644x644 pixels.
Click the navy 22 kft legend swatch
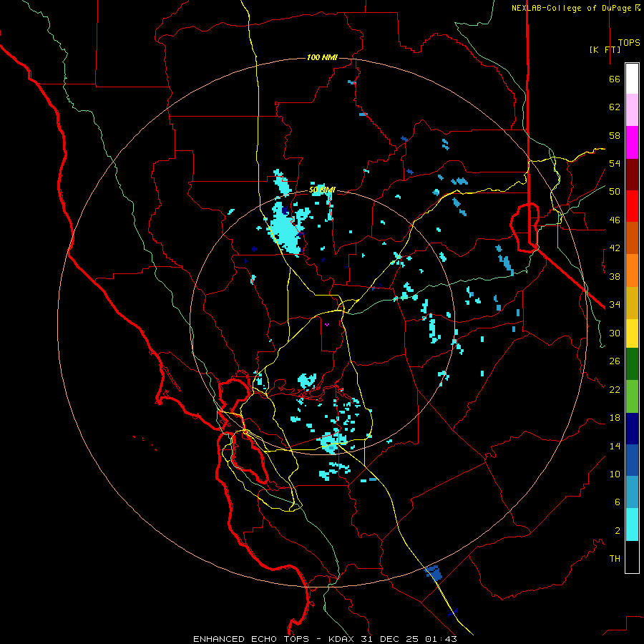tap(632, 429)
